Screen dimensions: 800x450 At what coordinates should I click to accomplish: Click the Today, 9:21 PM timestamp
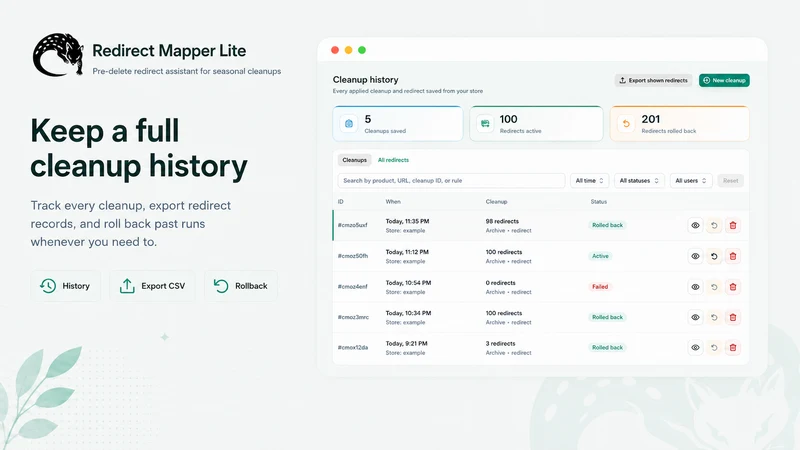[407, 343]
